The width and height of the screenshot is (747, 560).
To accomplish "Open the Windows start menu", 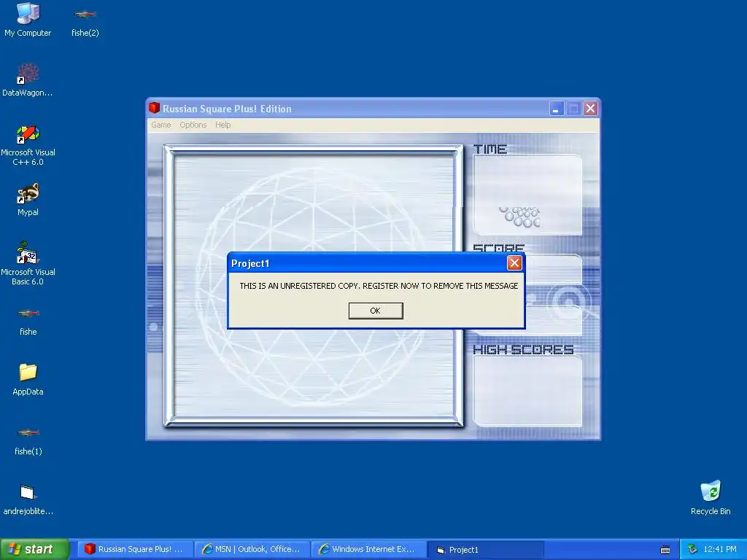I will click(x=34, y=549).
